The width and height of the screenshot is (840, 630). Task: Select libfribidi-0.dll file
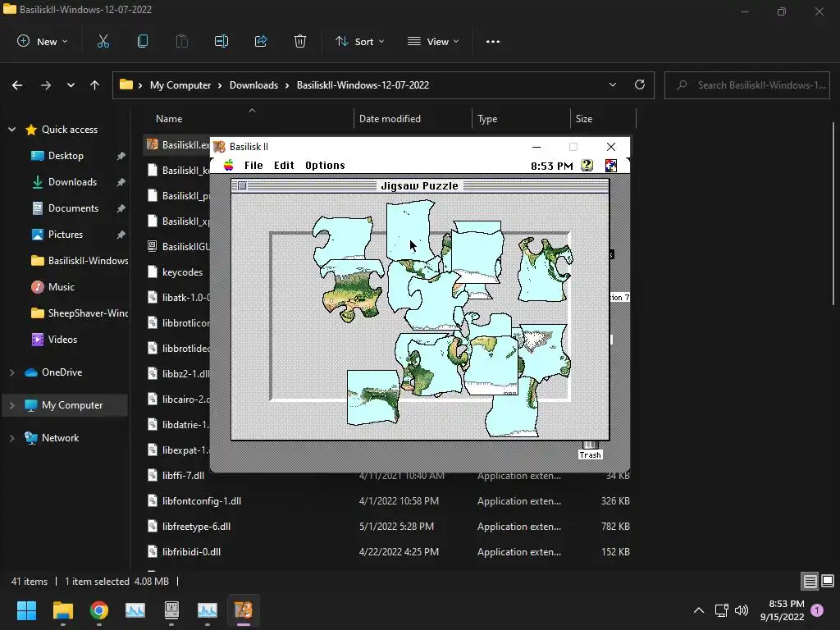coord(191,552)
